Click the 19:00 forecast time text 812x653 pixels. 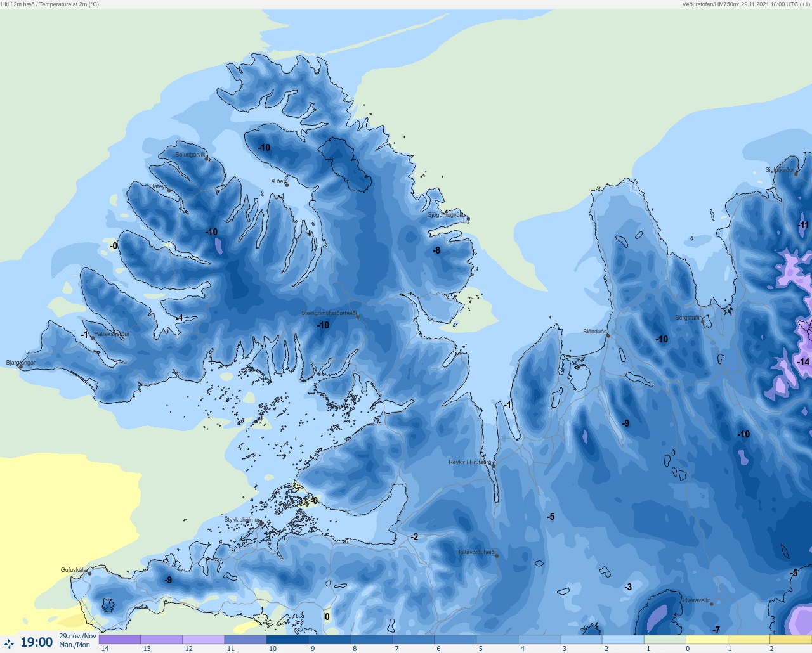pyautogui.click(x=37, y=643)
